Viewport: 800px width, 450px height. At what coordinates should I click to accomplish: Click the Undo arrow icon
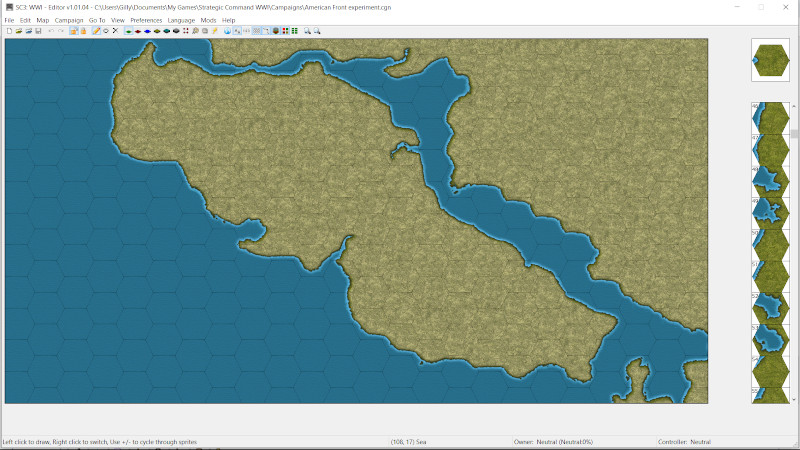[x=51, y=31]
